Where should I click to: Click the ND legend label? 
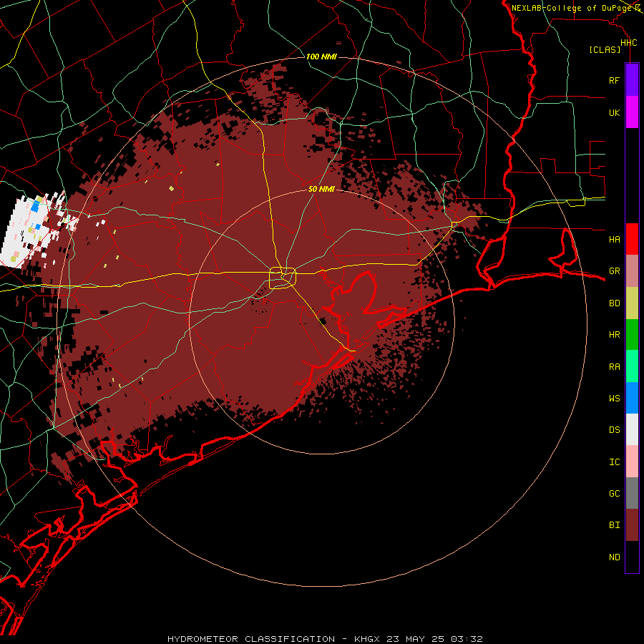point(614,557)
